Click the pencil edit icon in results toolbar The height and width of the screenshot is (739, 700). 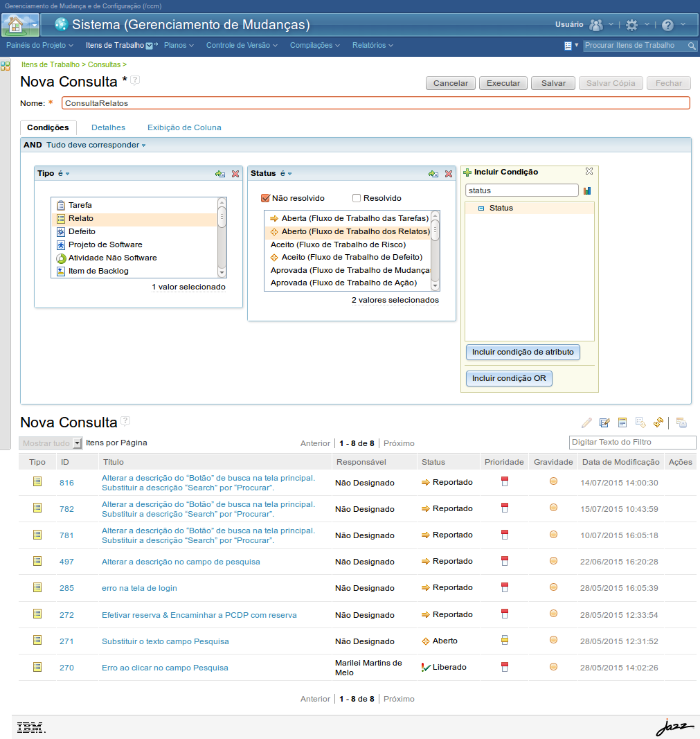click(x=586, y=422)
